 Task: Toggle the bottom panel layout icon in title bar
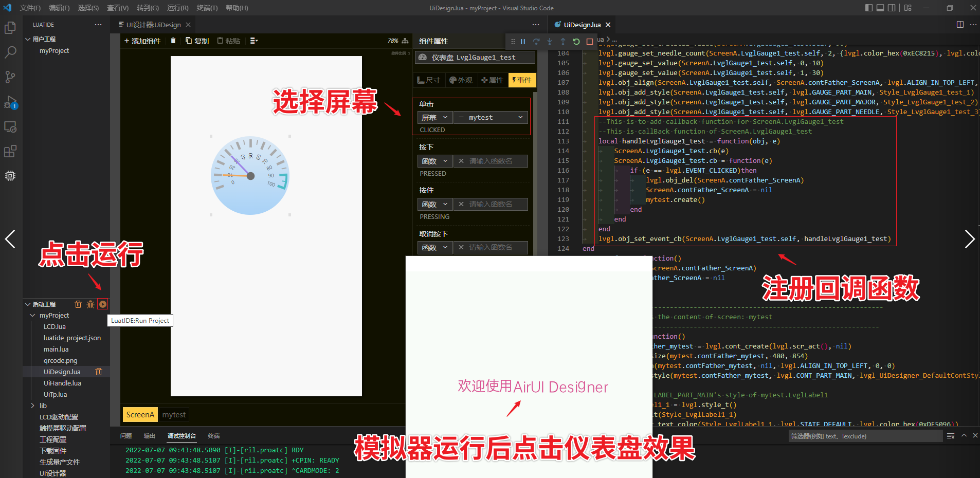880,8
